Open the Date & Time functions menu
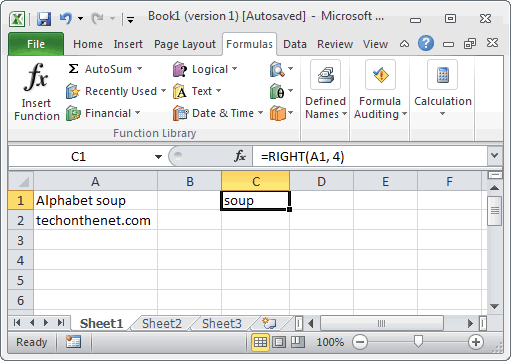 (218, 113)
